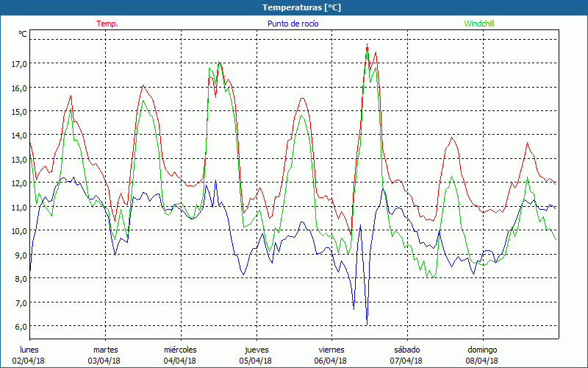Select the jueves day label
The image size is (588, 368).
pyautogui.click(x=256, y=349)
